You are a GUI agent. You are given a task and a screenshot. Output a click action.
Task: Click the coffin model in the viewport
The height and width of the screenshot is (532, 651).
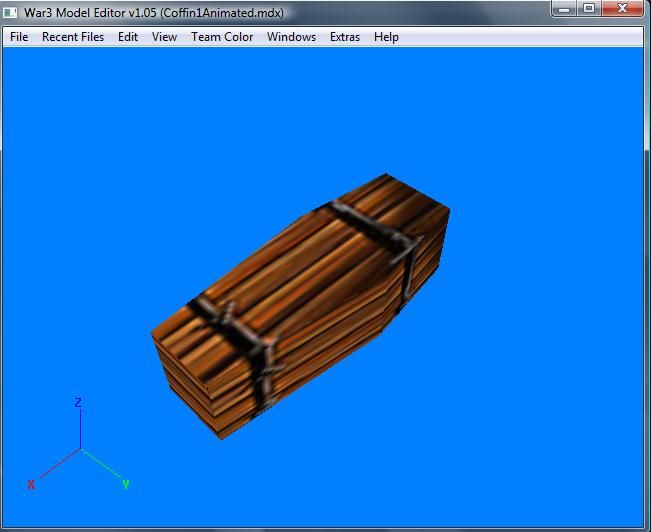tap(301, 306)
